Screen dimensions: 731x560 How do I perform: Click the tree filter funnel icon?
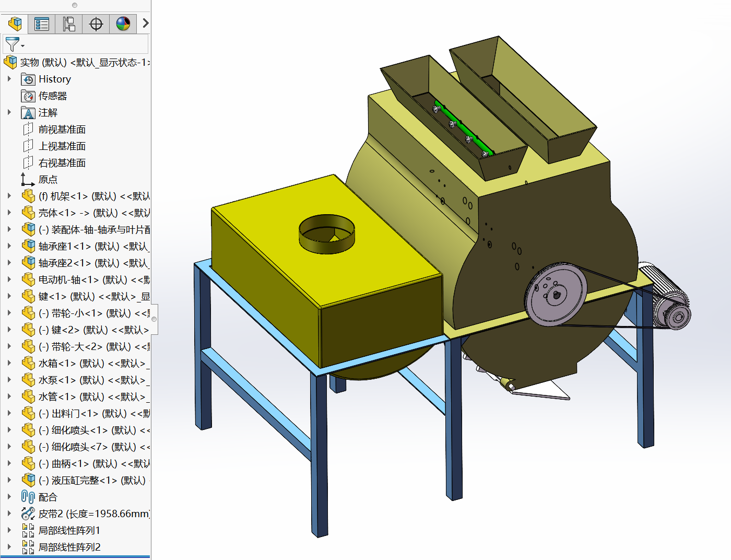[13, 44]
